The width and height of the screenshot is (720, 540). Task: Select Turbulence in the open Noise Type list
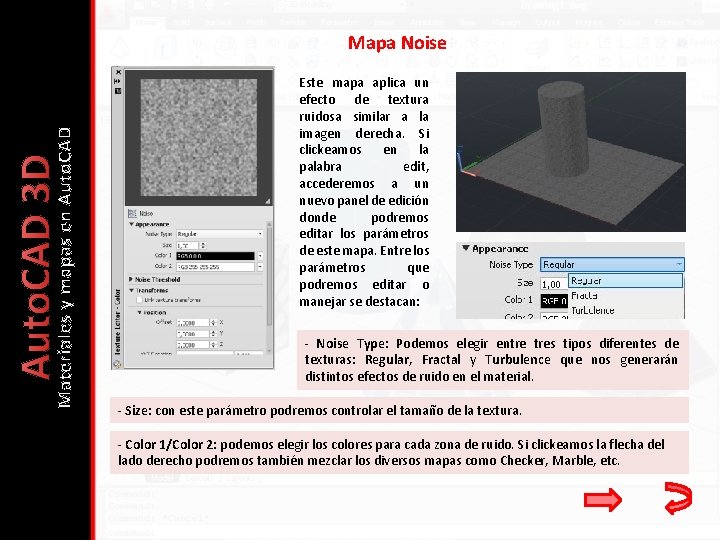625,310
